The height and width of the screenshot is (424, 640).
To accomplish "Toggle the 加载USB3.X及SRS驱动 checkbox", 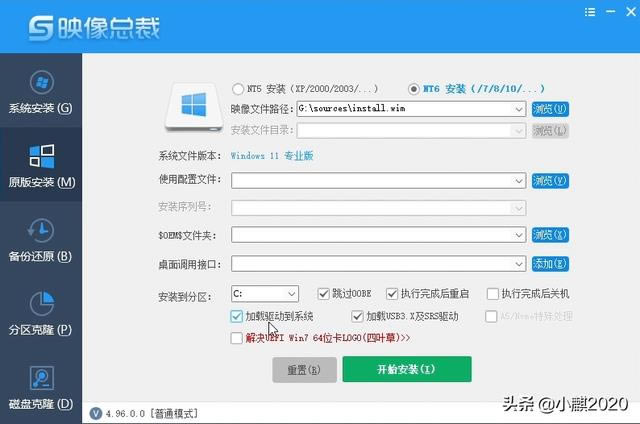I will (x=357, y=316).
